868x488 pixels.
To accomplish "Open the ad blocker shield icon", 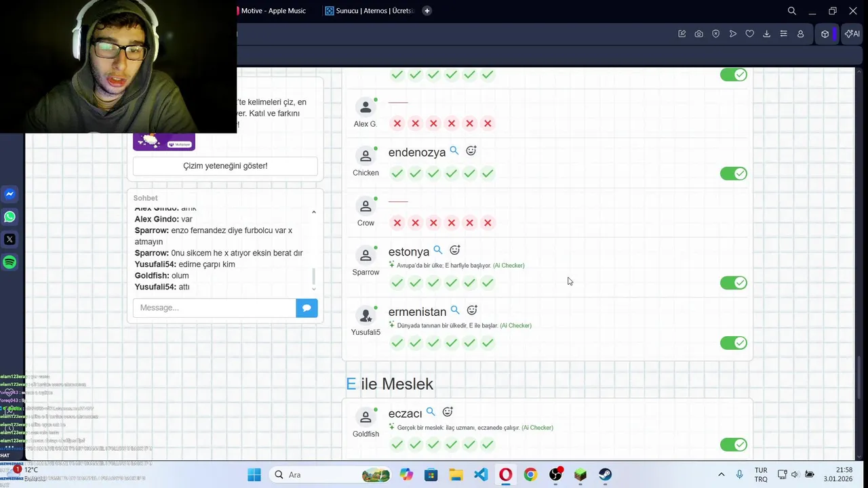I will pos(716,34).
